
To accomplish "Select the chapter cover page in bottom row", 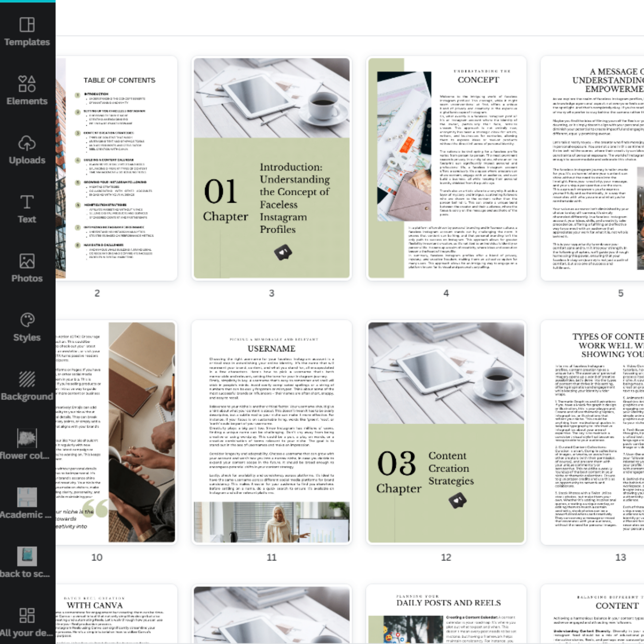I will [x=272, y=614].
